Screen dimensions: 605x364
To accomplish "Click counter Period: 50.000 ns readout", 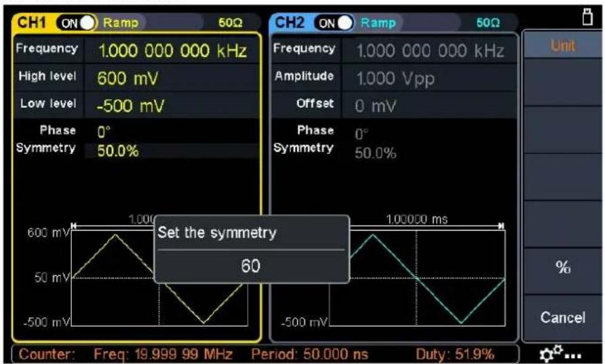I will tap(310, 354).
